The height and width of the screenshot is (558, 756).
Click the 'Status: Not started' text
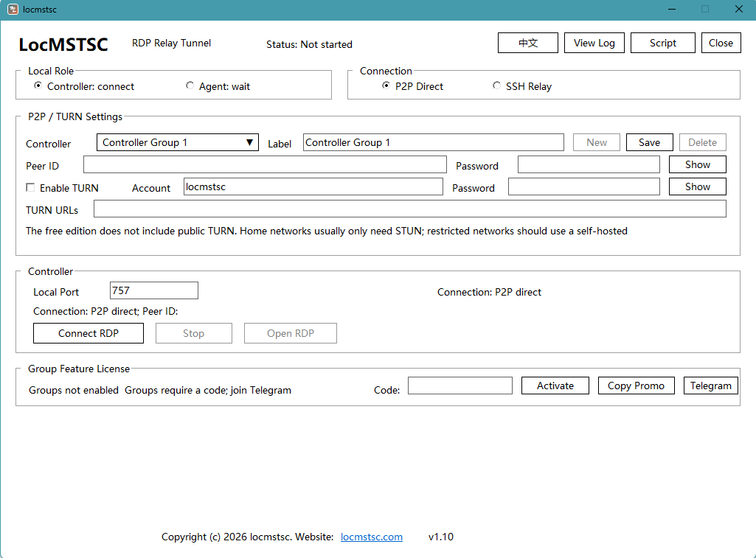309,44
